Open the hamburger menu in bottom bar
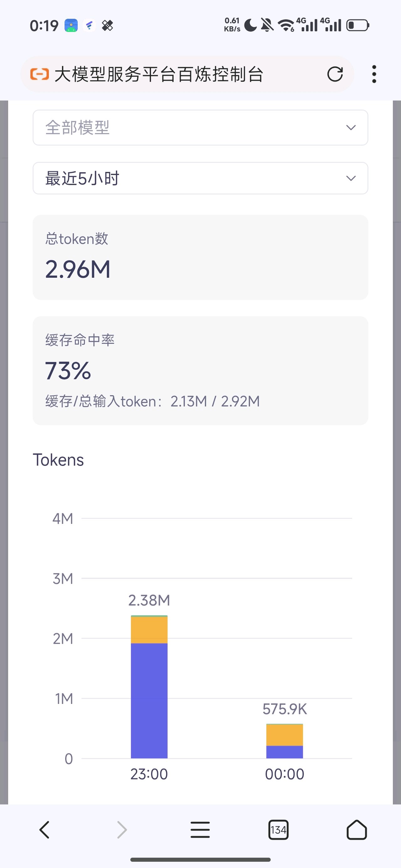This screenshot has height=868, width=401. (x=200, y=829)
